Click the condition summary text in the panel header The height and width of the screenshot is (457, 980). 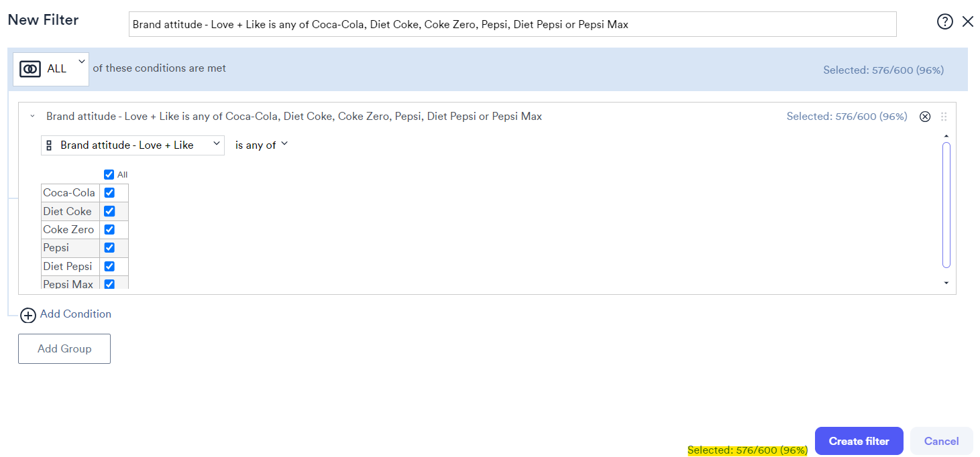point(294,117)
